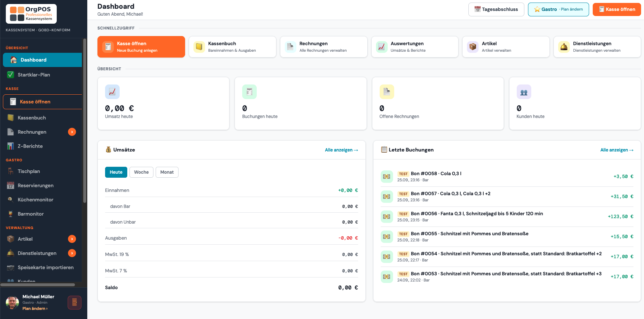
Task: Open Rechnungen quick access icon
Action: 290,47
